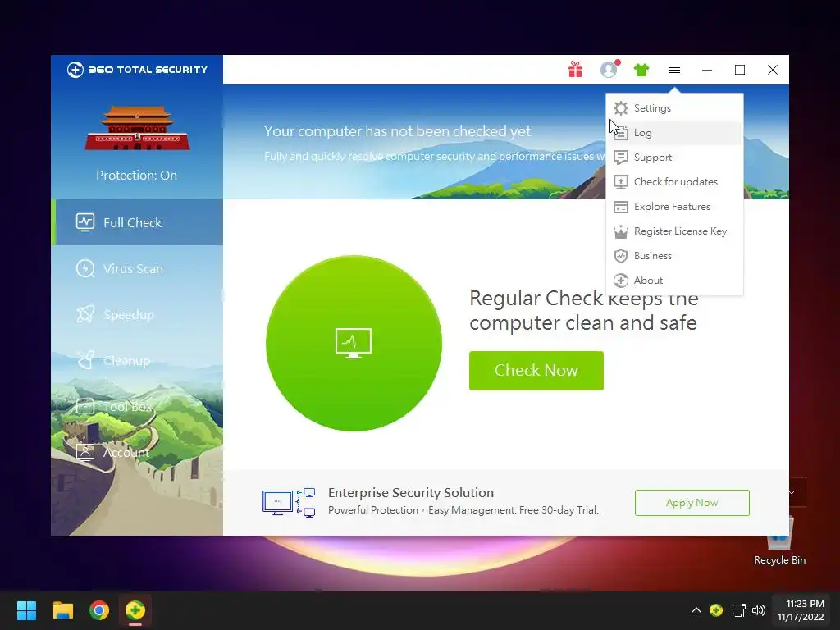Click the Protection: On status text

(x=137, y=176)
